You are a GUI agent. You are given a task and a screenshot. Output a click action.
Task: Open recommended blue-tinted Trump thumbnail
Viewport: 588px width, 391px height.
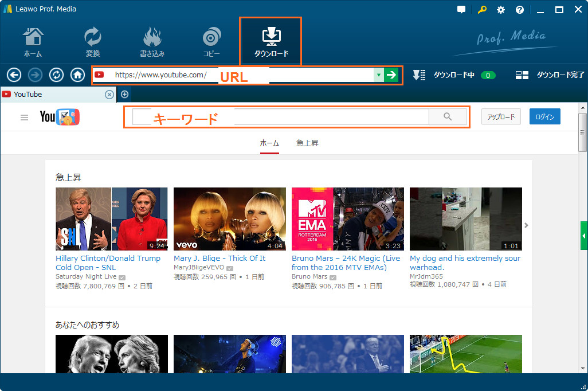click(348, 354)
